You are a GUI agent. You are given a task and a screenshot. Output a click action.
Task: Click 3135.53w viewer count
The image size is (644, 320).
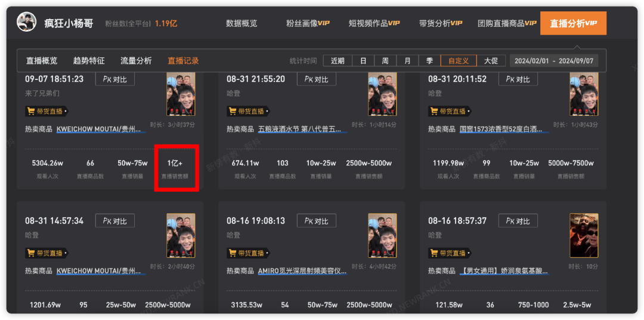click(x=247, y=305)
